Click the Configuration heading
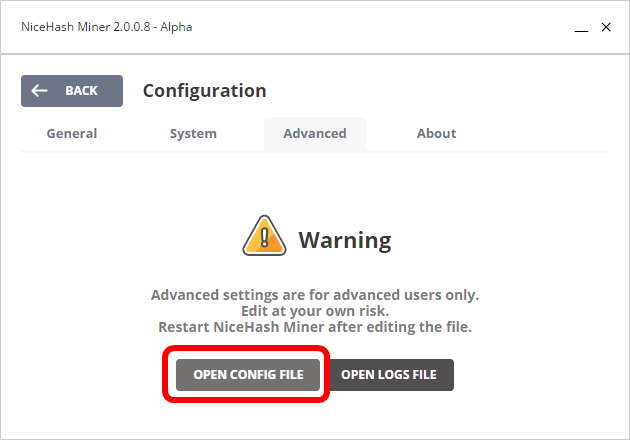The image size is (630, 440). pyautogui.click(x=205, y=91)
